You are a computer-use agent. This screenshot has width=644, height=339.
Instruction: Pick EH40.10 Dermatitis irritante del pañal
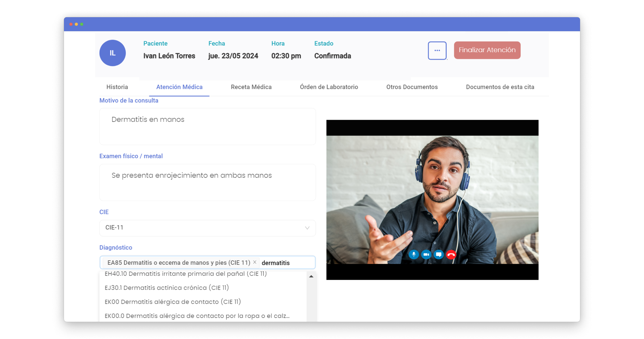coord(185,274)
